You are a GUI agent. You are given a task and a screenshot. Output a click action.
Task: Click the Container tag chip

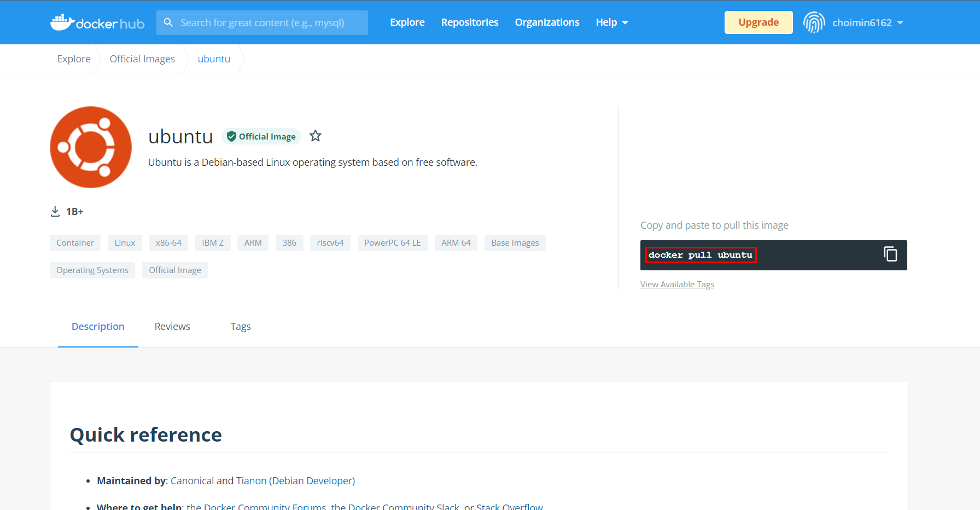[75, 243]
